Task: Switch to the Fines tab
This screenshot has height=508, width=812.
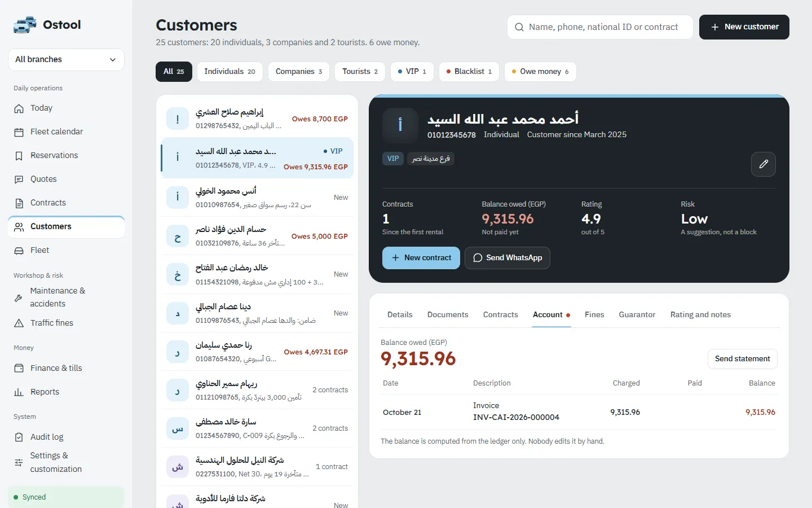Action: (594, 315)
